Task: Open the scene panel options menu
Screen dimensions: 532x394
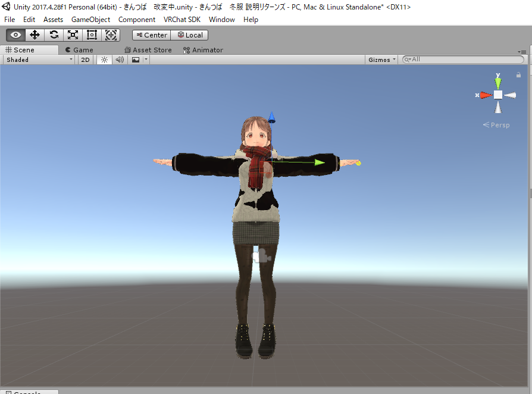Action: (x=522, y=52)
